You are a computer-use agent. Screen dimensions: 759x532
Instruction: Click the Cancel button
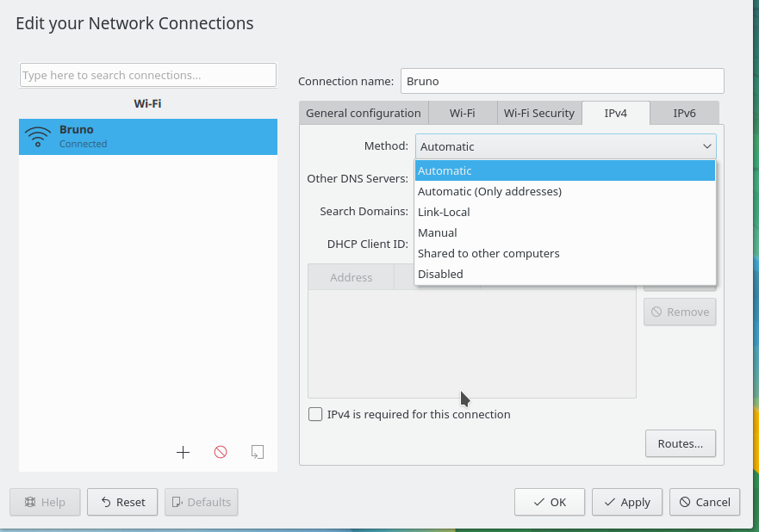[704, 502]
